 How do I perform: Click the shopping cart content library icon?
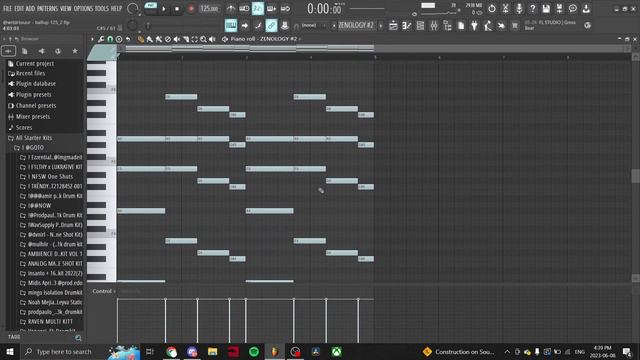[515, 26]
